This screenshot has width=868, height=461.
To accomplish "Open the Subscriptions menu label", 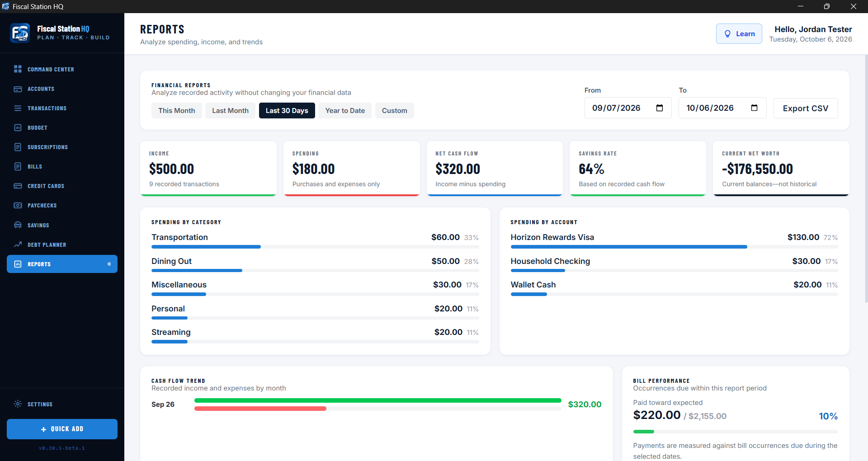I will point(48,147).
